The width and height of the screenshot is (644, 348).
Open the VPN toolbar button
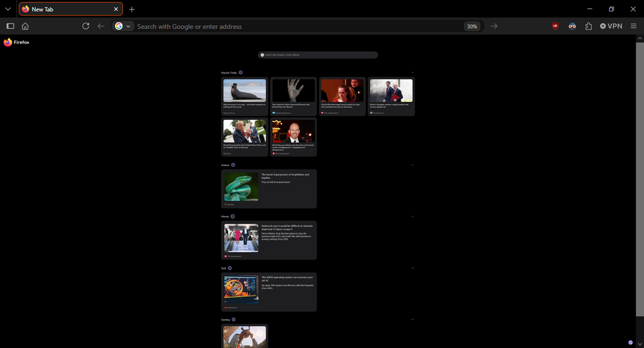point(611,26)
